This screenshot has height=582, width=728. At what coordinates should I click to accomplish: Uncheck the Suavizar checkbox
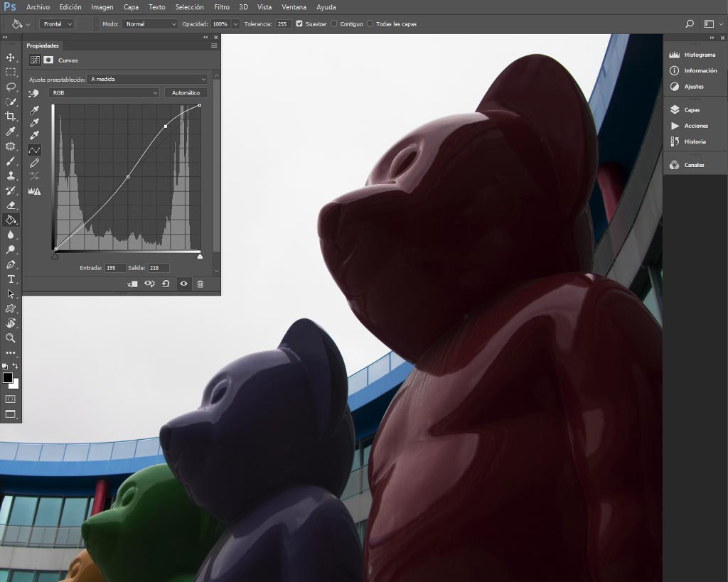pos(299,23)
